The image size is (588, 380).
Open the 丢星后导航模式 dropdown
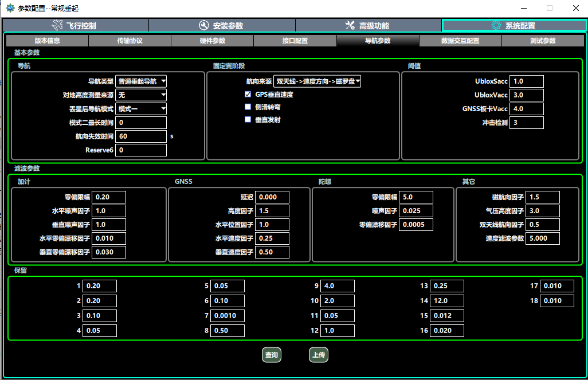141,109
